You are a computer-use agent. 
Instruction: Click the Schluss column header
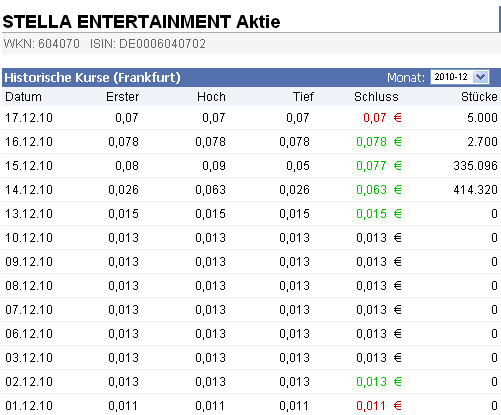(x=376, y=97)
